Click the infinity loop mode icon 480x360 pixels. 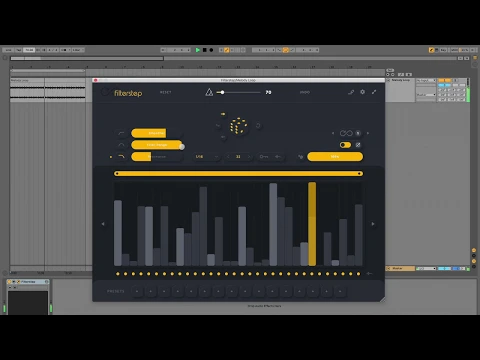pyautogui.click(x=346, y=133)
